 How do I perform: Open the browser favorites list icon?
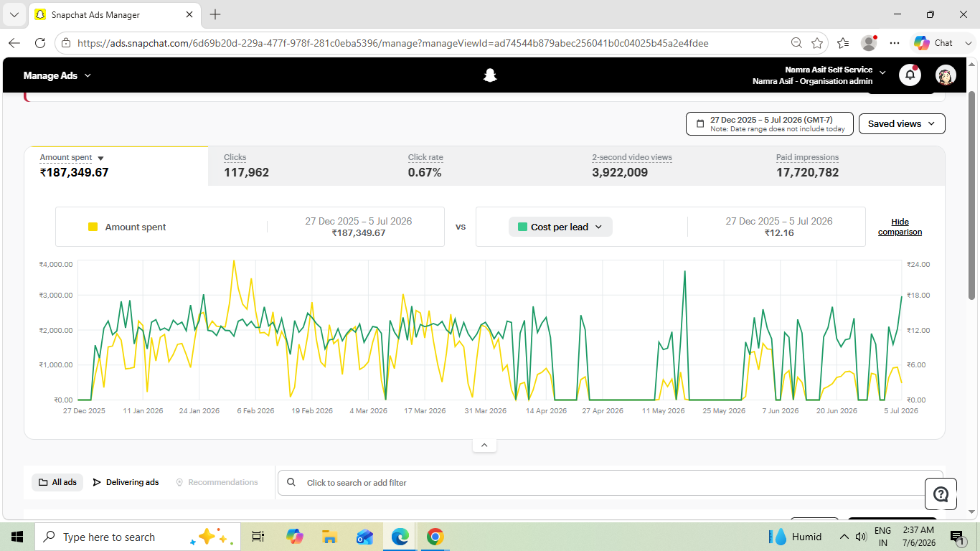[x=843, y=43]
